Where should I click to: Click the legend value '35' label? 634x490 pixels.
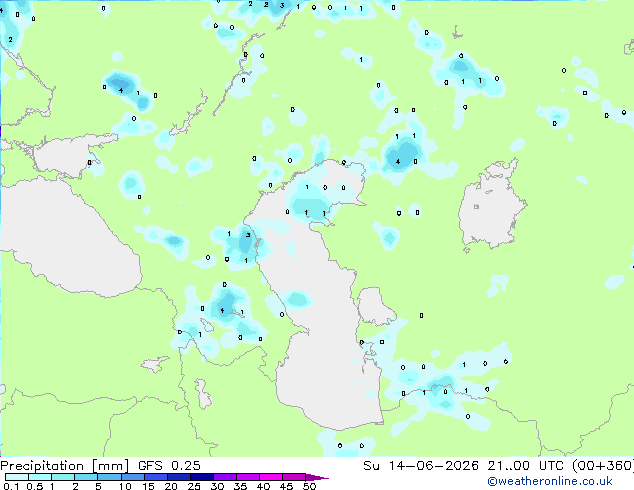point(240,486)
